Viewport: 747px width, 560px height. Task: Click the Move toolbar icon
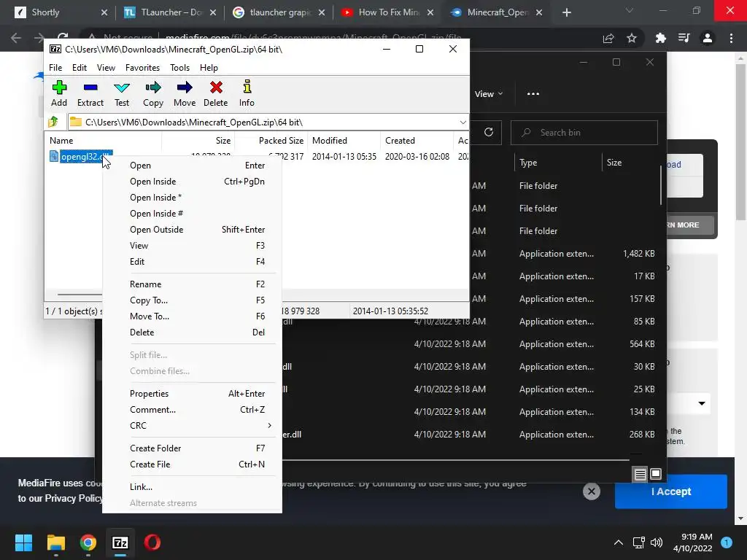click(185, 93)
